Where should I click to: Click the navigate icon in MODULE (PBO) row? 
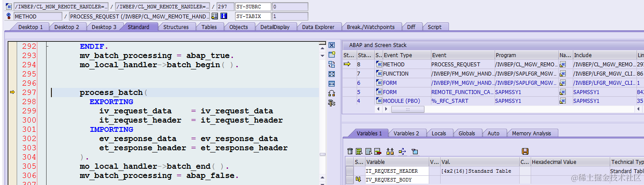point(563,101)
